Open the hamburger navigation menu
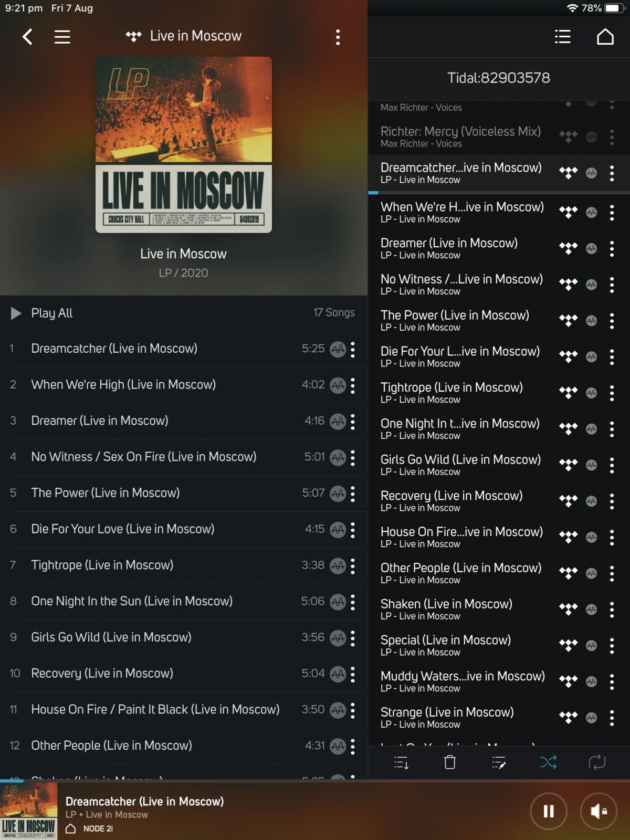Screen dimensions: 630x840 pos(62,37)
